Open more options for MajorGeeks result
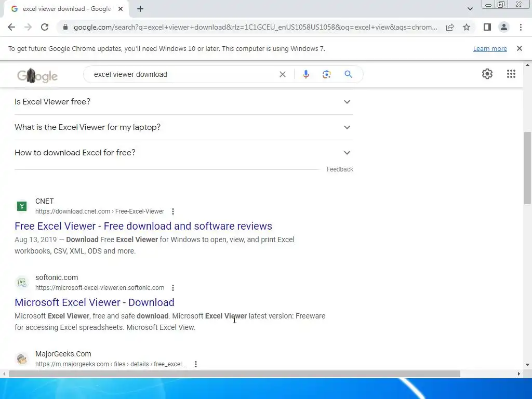This screenshot has height=399, width=532. 196,364
